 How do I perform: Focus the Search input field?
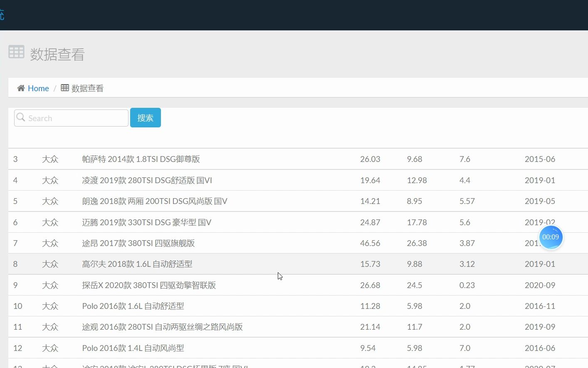coord(71,118)
